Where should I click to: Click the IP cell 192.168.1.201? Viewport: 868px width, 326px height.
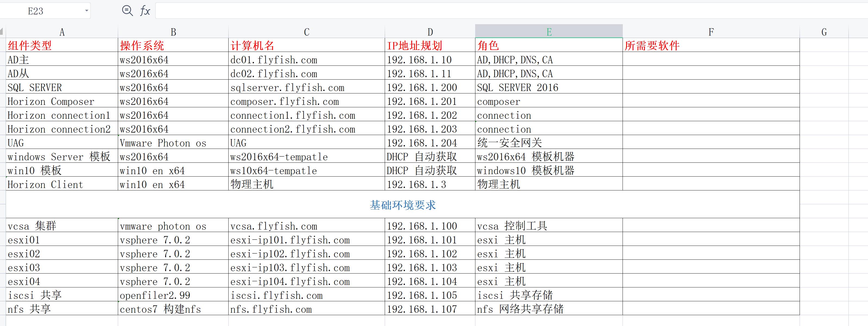(430, 101)
